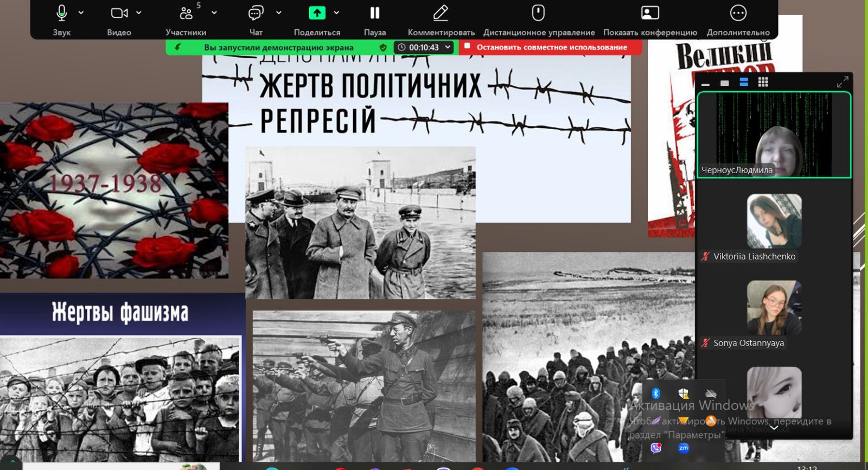Click Показать конференцию icon
The height and width of the screenshot is (470, 868).
pyautogui.click(x=650, y=13)
